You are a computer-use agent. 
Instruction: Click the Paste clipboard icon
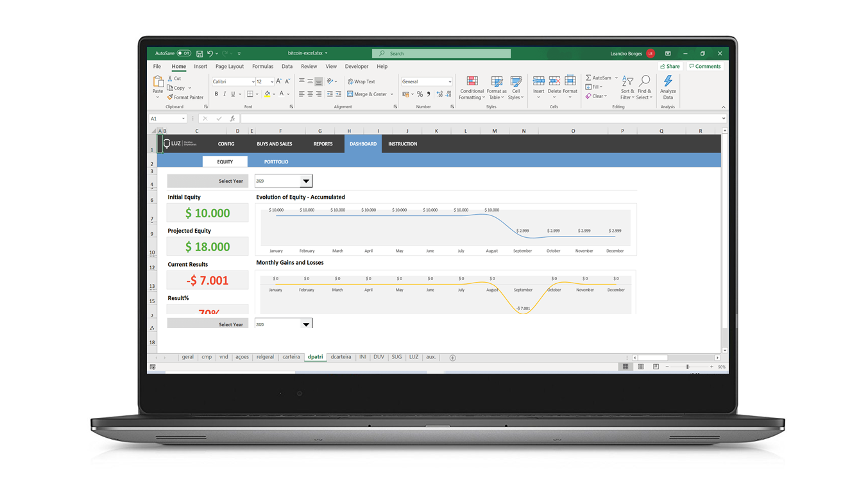158,81
